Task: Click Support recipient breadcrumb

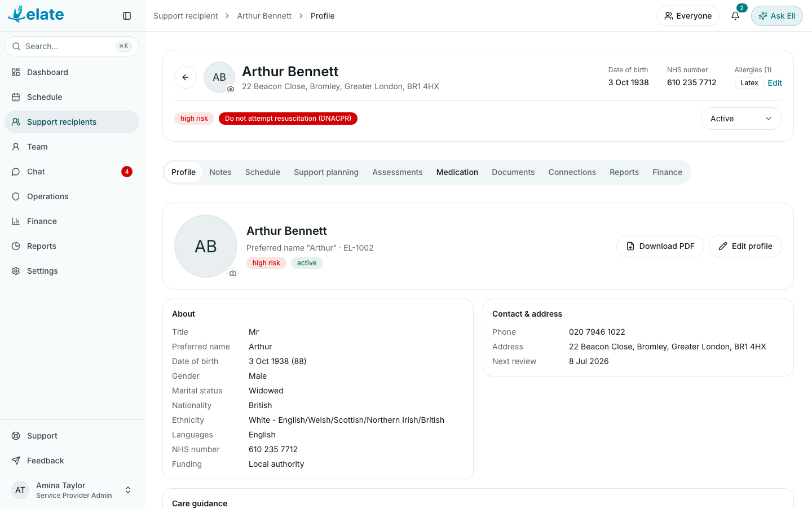Action: click(x=186, y=16)
